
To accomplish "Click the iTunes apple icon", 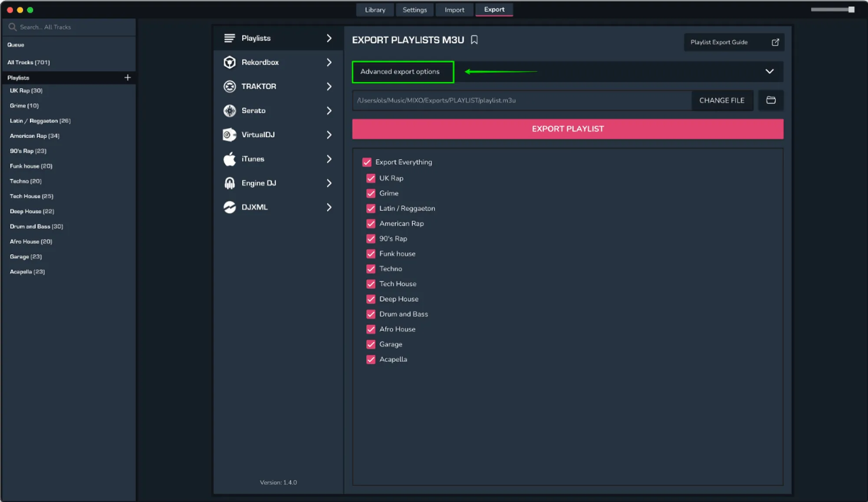I will pos(230,159).
